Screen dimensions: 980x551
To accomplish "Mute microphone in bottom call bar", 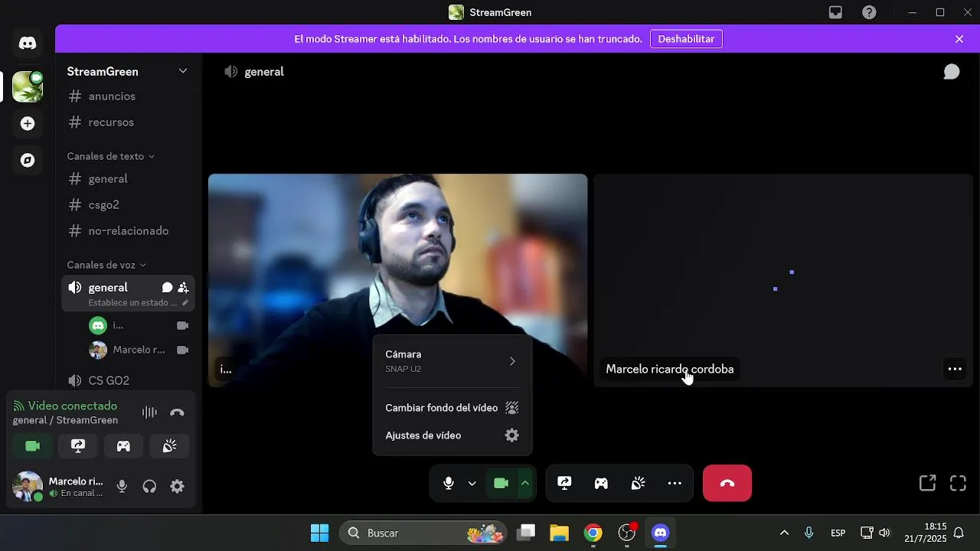I will click(x=449, y=483).
